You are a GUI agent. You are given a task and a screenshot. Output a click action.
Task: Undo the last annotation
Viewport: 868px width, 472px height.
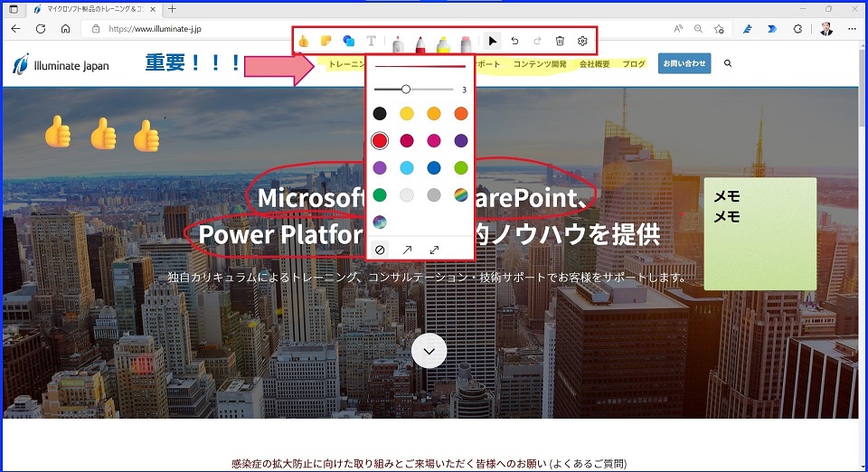[x=514, y=41]
